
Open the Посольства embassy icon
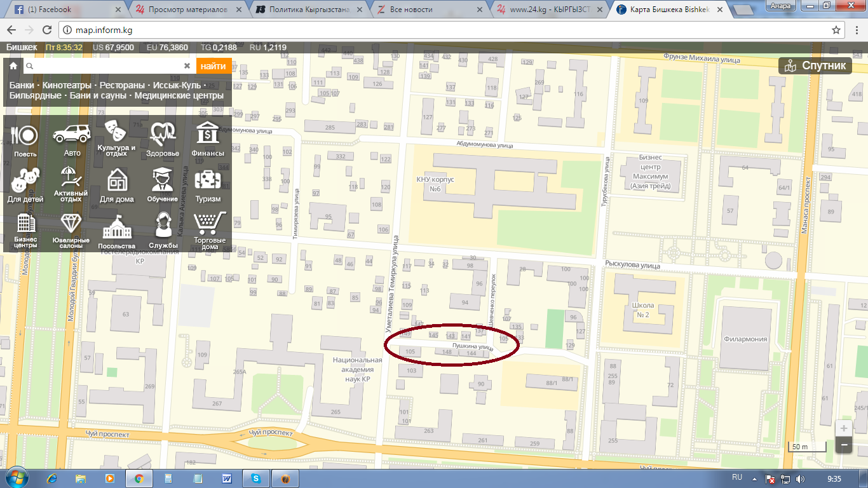coord(116,228)
